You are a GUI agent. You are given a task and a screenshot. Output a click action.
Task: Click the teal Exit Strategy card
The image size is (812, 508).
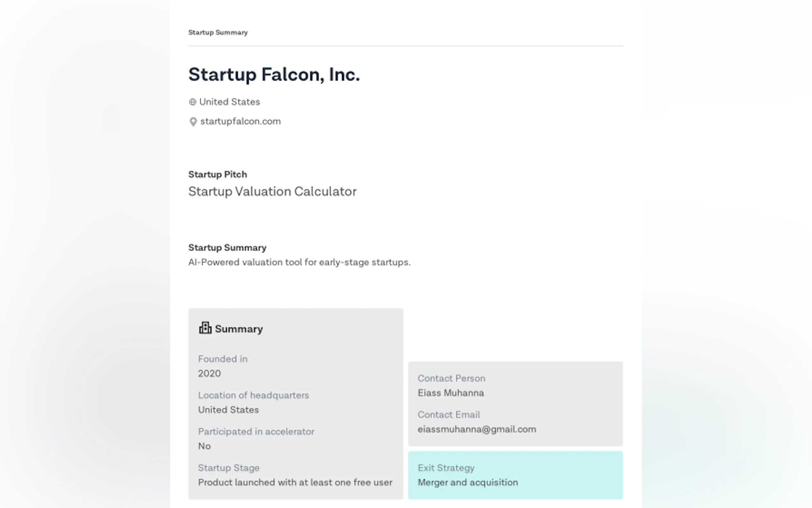tap(515, 475)
